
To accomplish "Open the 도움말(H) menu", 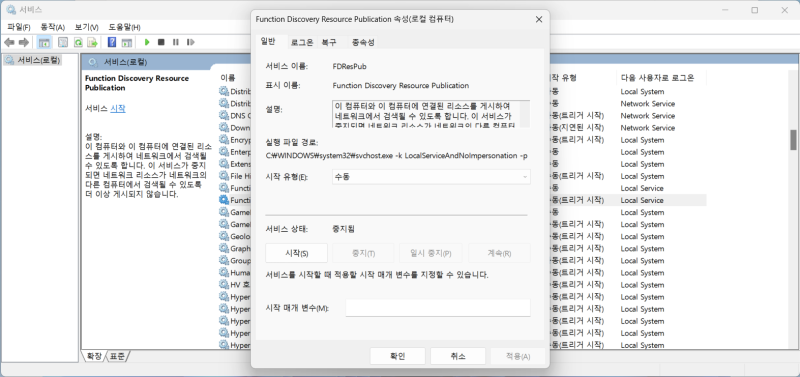I will pyautogui.click(x=124, y=27).
